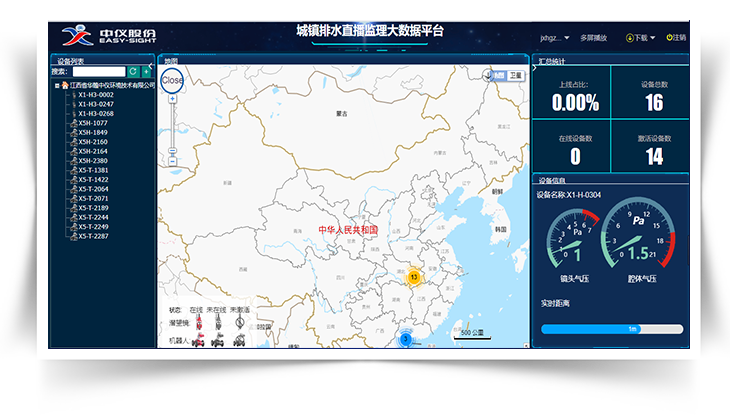Screen dimensions: 730x415
Task: Click the map zoom out minus button
Action: [172, 160]
